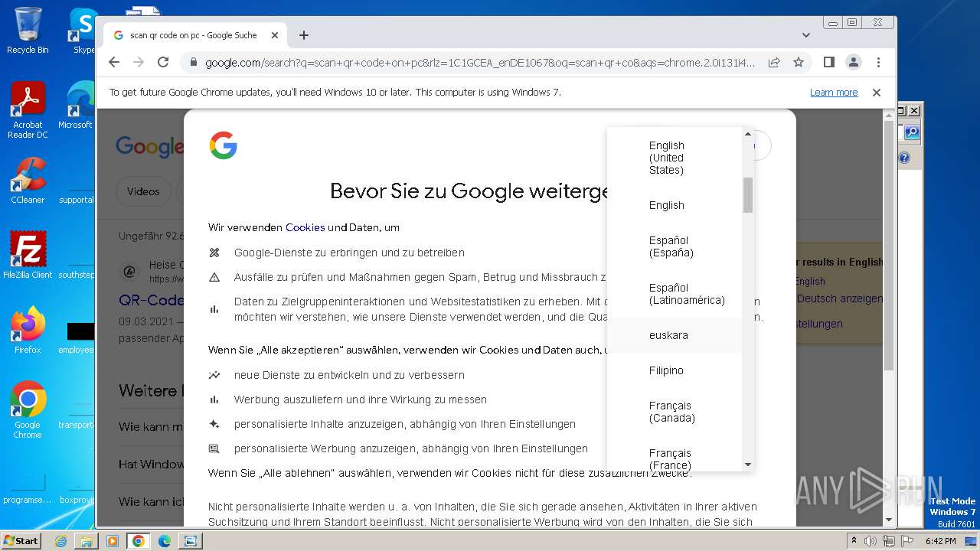Launch CCleaner from desktop

[28, 181]
